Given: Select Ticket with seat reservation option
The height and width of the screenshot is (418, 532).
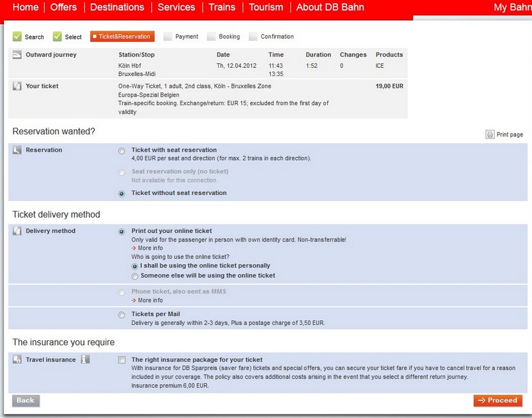Looking at the screenshot, I should [122, 151].
